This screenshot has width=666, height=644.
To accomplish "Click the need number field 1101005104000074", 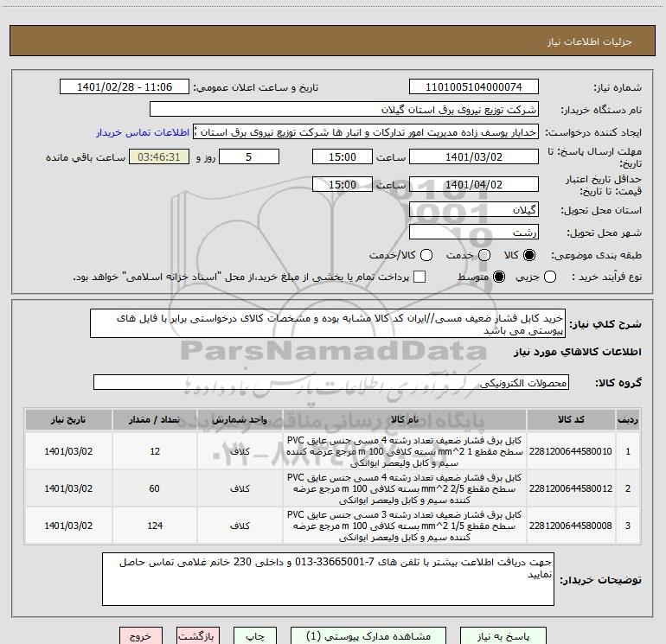I will (x=474, y=87).
